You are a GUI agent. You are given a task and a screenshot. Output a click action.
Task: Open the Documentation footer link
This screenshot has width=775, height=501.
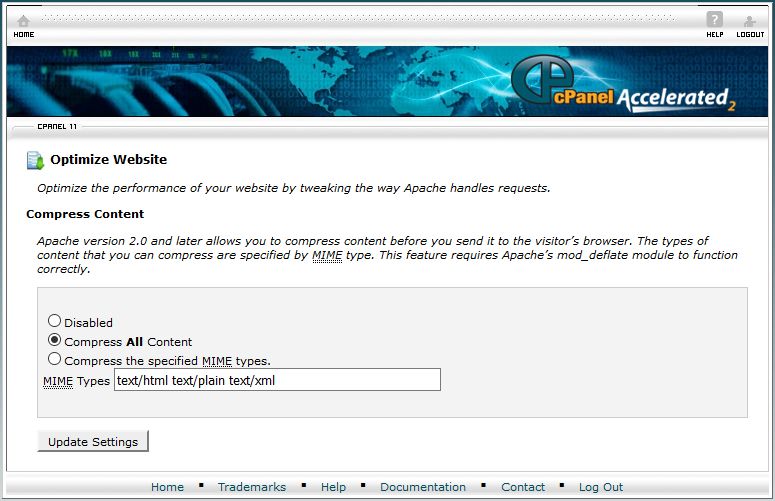422,487
